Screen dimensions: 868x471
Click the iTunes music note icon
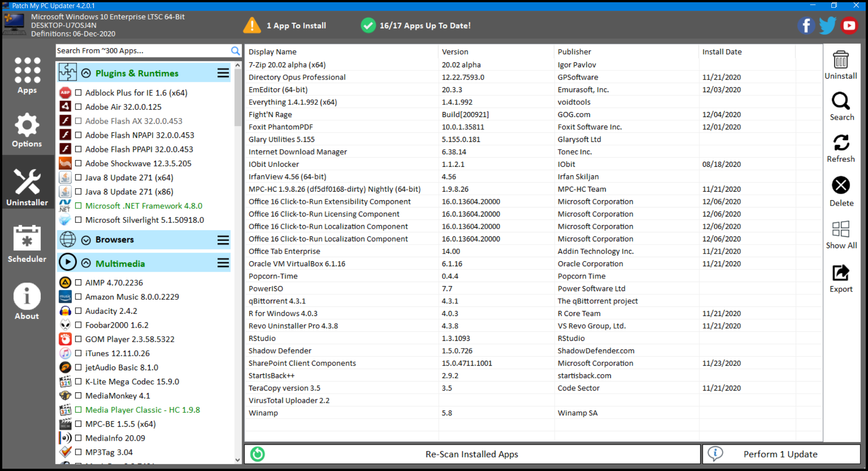coord(66,353)
